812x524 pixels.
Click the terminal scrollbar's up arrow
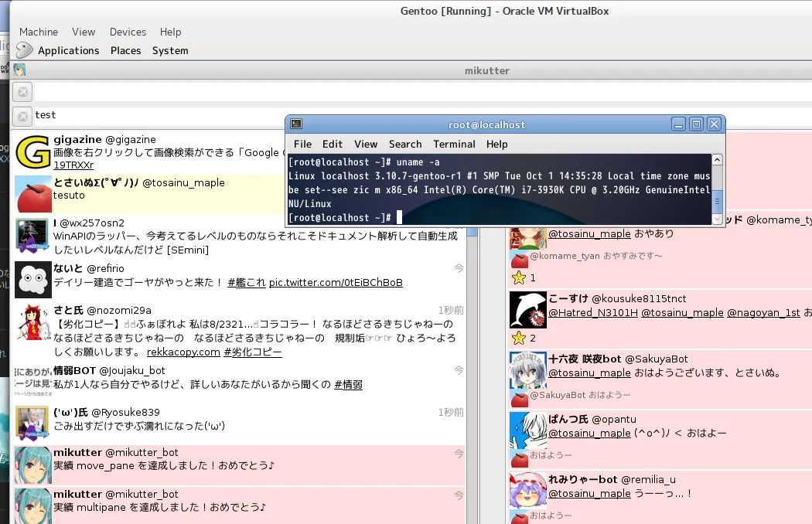pos(717,160)
